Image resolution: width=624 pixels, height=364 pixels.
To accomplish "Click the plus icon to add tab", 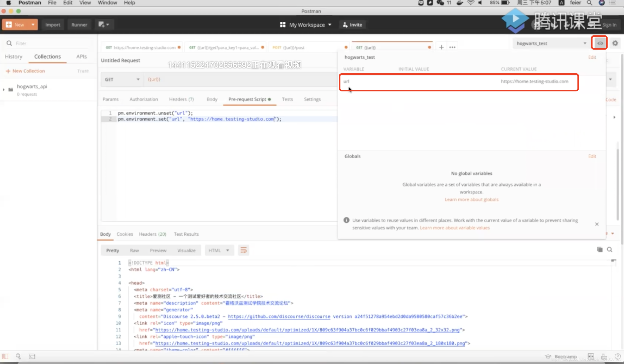I will point(441,47).
